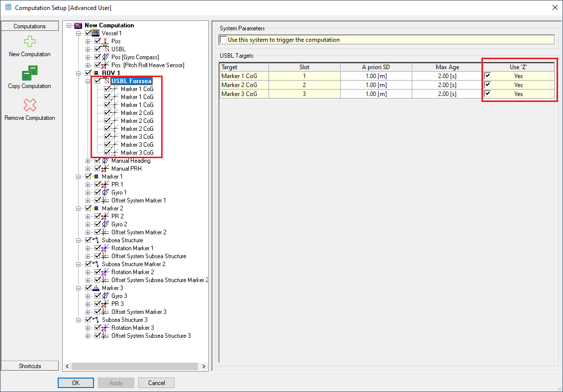Click the New Computation green plus icon
This screenshot has width=563, height=392.
coord(30,42)
